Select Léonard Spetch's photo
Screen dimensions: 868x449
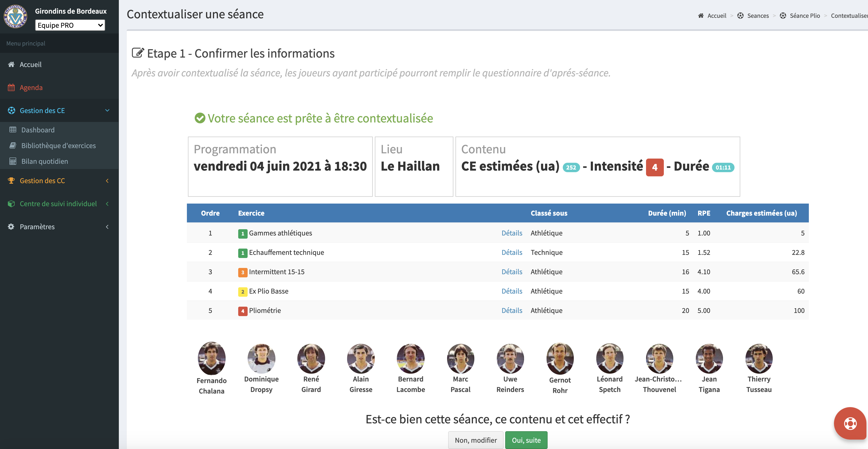(610, 358)
